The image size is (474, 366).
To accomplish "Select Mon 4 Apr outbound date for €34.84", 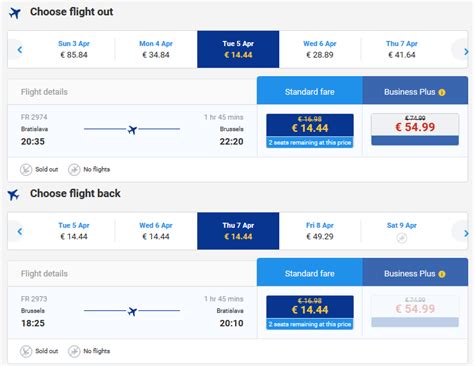I will pyautogui.click(x=156, y=49).
